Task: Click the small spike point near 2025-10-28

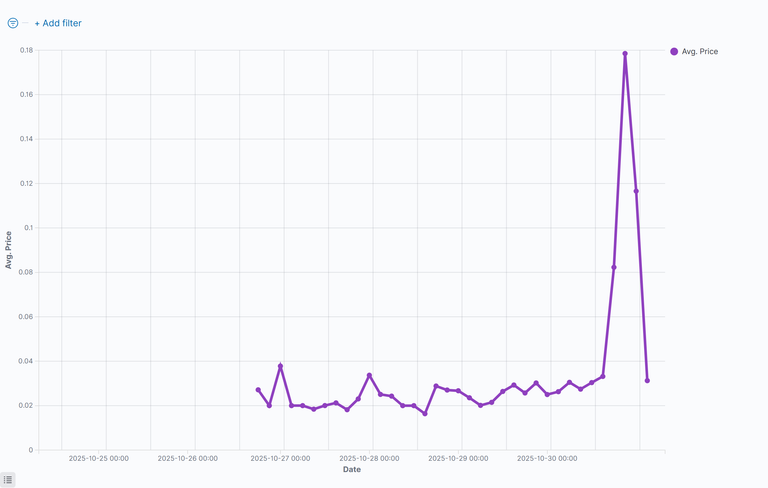Action: 369,375
